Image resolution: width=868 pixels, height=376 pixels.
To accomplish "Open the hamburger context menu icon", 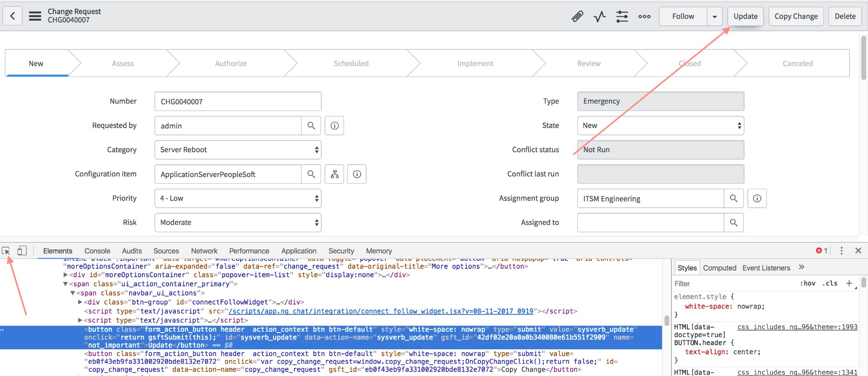I will click(35, 16).
